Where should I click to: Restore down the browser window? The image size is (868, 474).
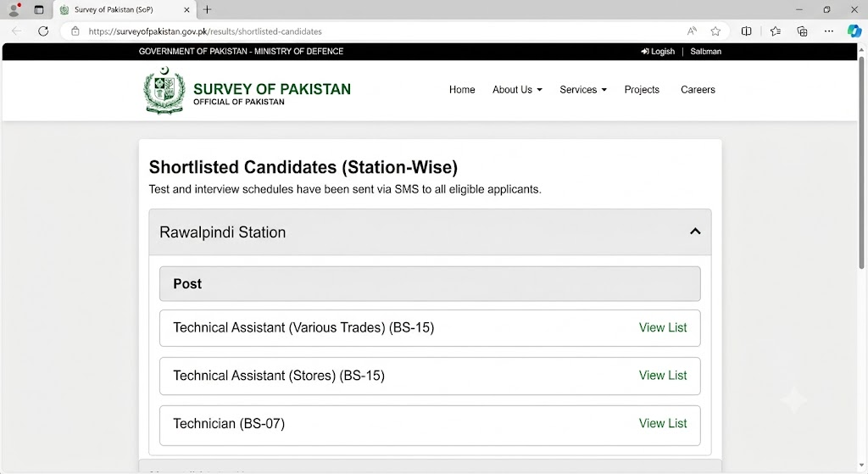click(826, 9)
